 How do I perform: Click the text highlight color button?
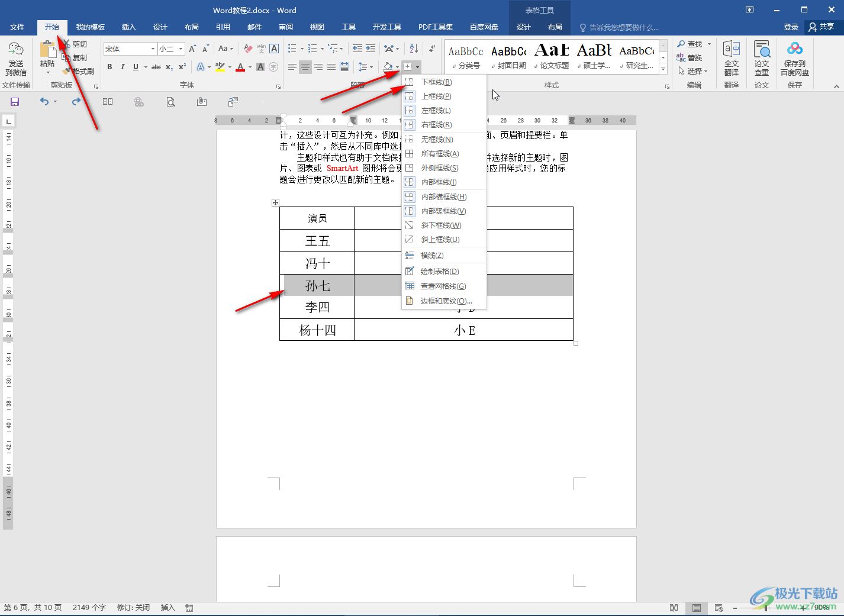click(x=220, y=67)
